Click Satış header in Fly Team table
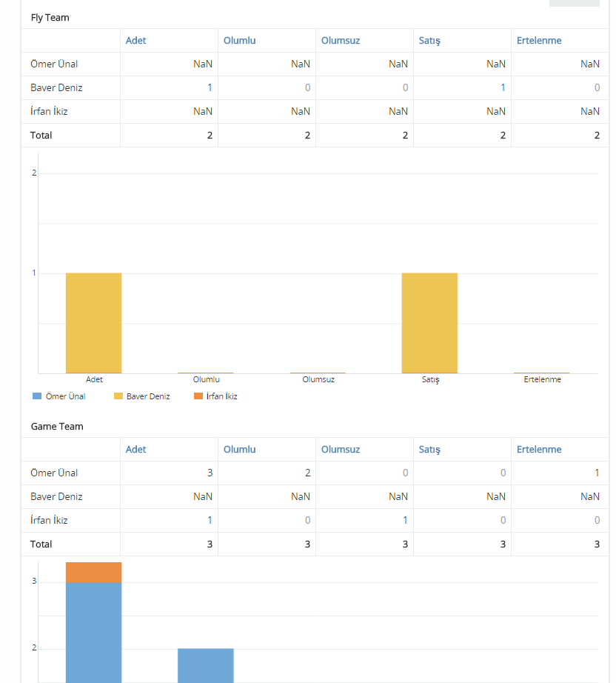The width and height of the screenshot is (616, 683). point(429,41)
